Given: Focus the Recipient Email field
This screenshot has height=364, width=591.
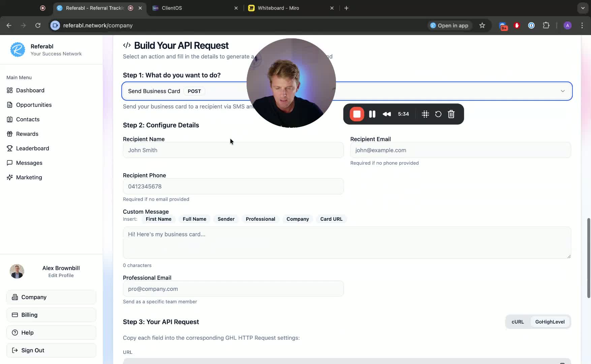Looking at the screenshot, I should click(461, 150).
